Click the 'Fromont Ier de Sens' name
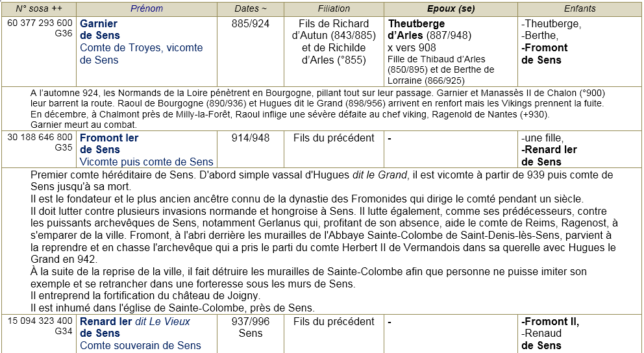 [x=108, y=143]
